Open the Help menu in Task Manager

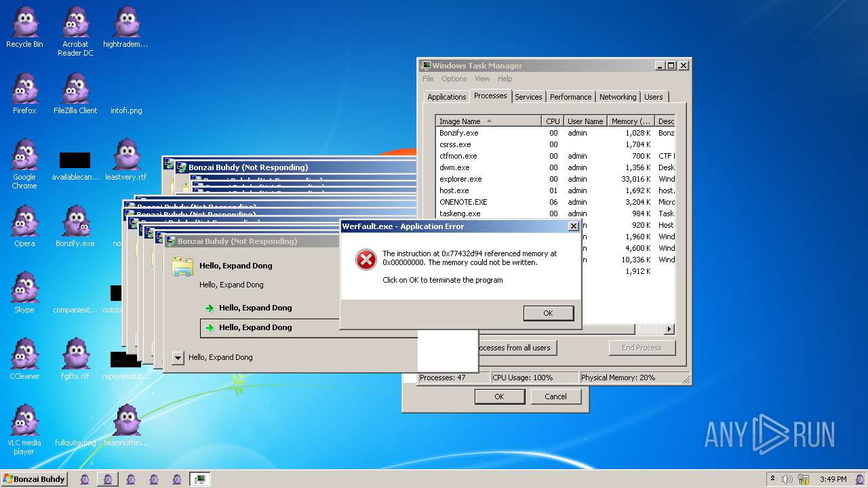pos(505,79)
